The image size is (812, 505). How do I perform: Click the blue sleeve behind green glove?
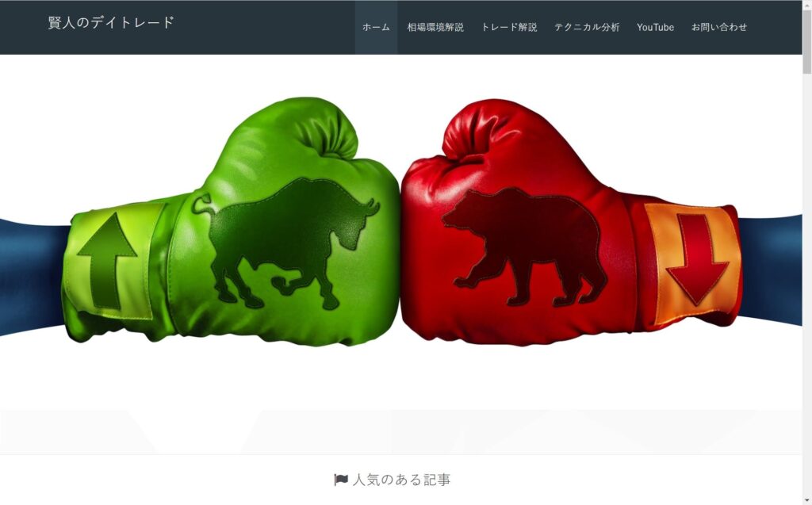point(32,277)
